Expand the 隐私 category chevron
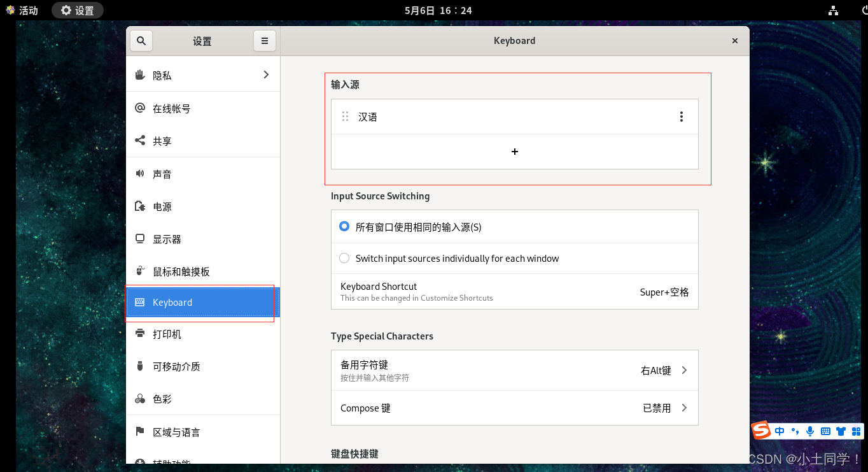Viewport: 868px width, 472px height. click(266, 75)
